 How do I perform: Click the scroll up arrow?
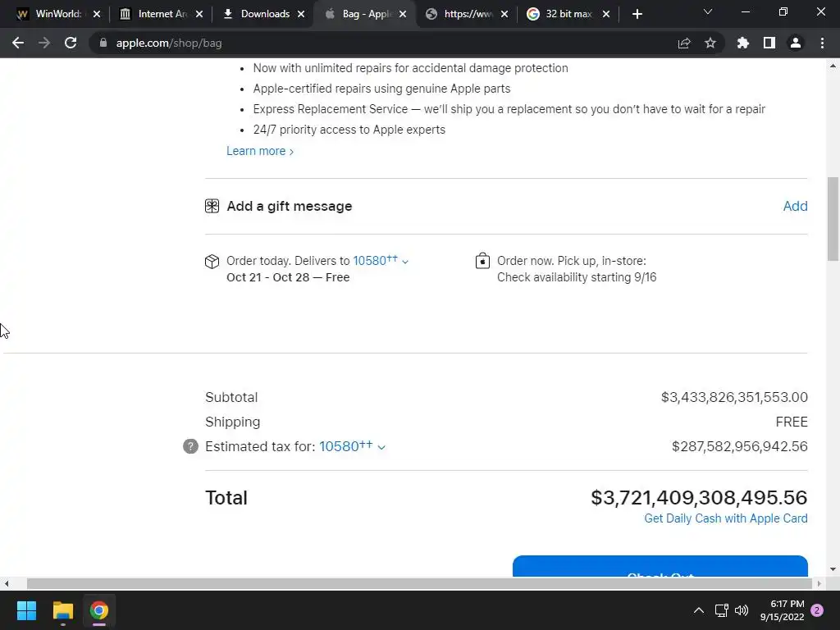tap(833, 66)
